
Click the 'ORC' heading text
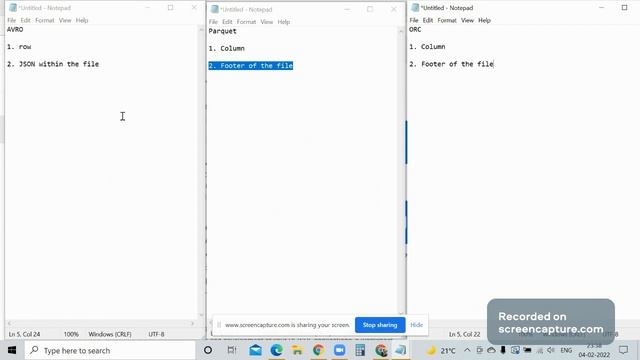click(x=415, y=29)
